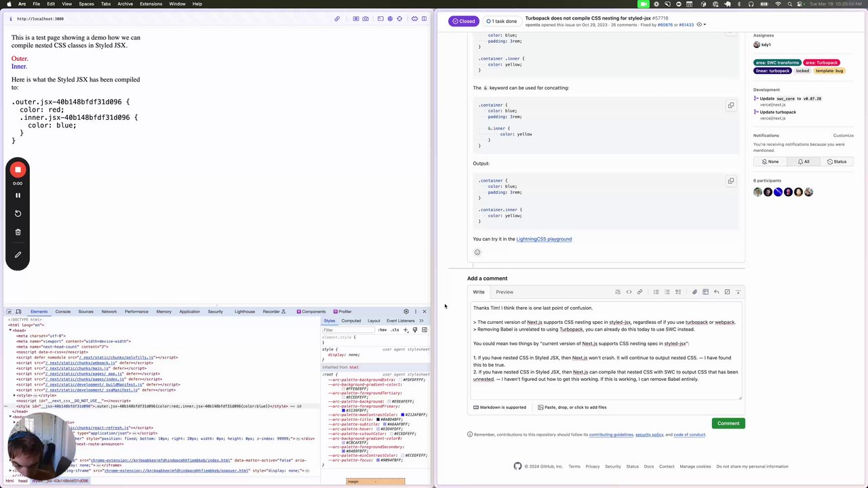Attach files with the paperclip icon
The image size is (868, 488).
[x=694, y=292]
